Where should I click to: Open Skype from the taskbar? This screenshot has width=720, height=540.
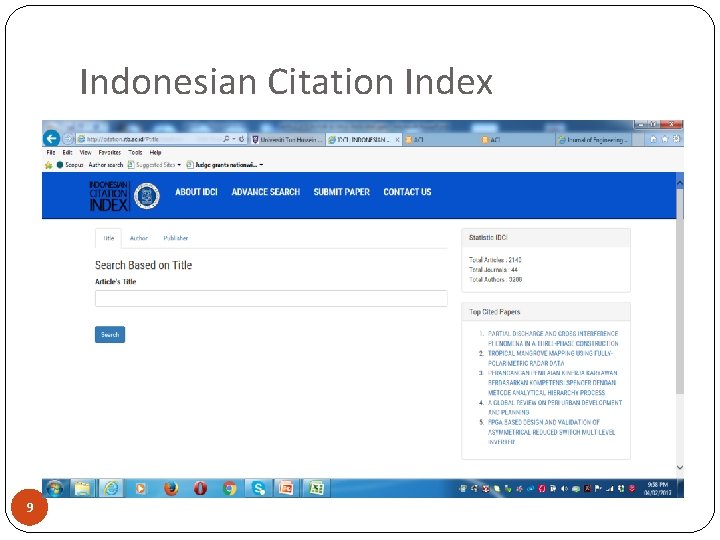click(x=259, y=488)
